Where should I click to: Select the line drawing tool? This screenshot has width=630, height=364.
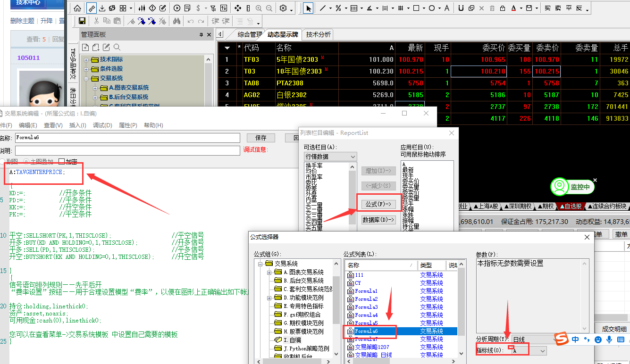click(x=323, y=8)
